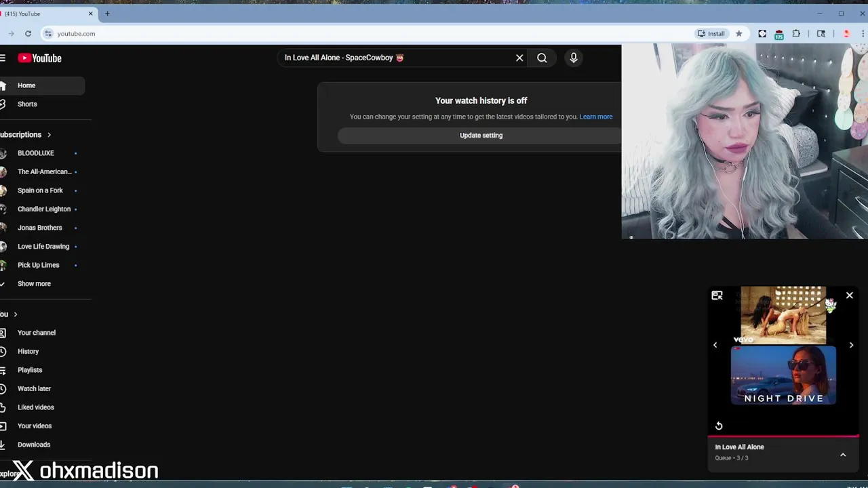Bookmark this page with the star icon

click(738, 33)
